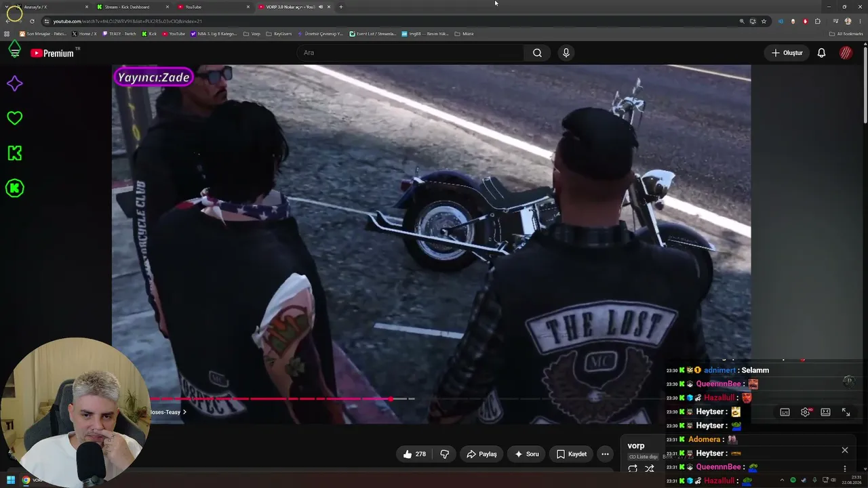Expand the All Bookmarks folder
The height and width of the screenshot is (488, 868).
click(846, 34)
